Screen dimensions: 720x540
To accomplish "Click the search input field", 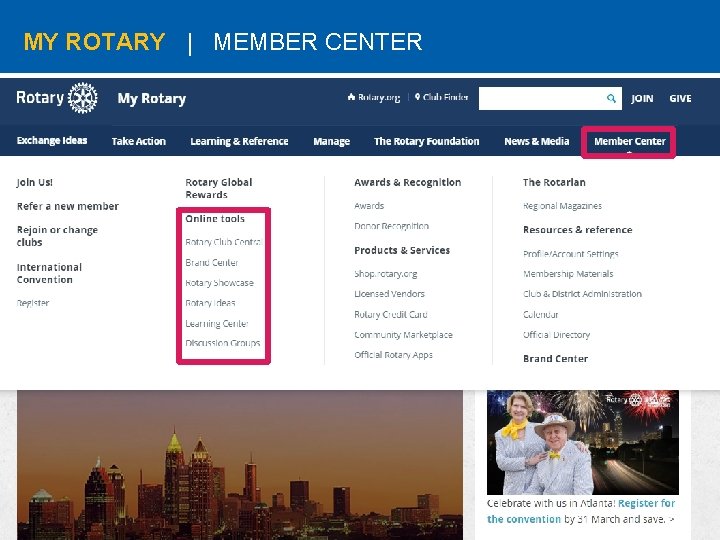I will coord(550,98).
